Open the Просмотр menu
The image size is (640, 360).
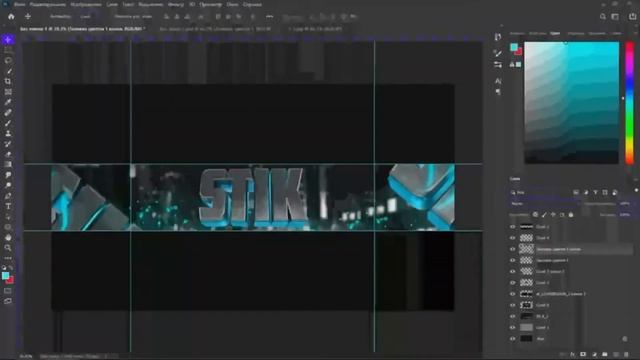click(211, 4)
